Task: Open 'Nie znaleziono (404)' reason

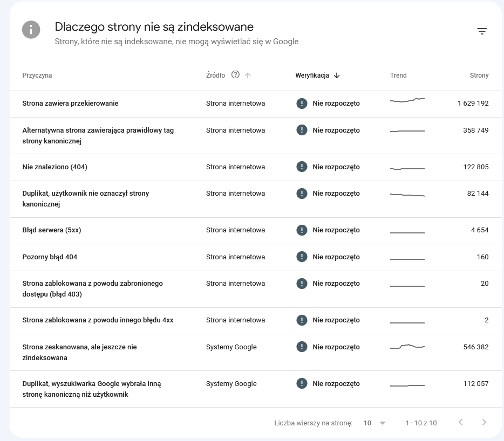Action: (55, 167)
